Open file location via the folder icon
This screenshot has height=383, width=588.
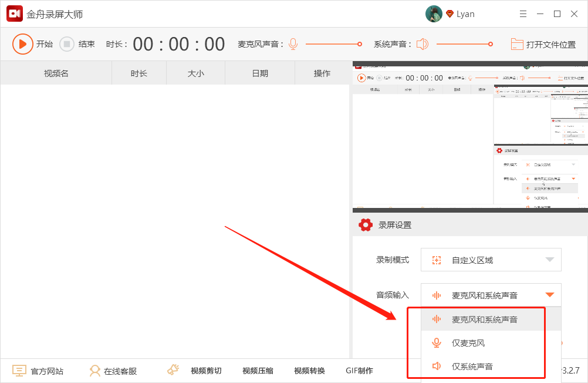[x=517, y=44]
